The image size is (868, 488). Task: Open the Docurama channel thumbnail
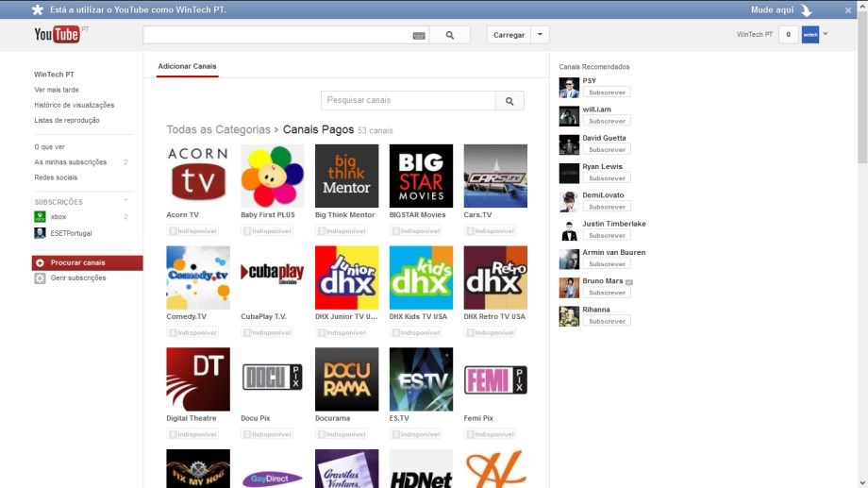pyautogui.click(x=346, y=379)
